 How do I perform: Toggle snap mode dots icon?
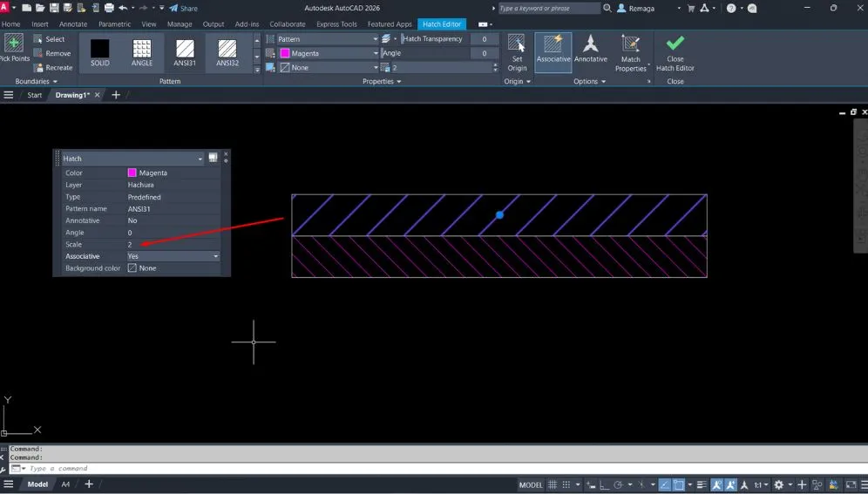[566, 485]
